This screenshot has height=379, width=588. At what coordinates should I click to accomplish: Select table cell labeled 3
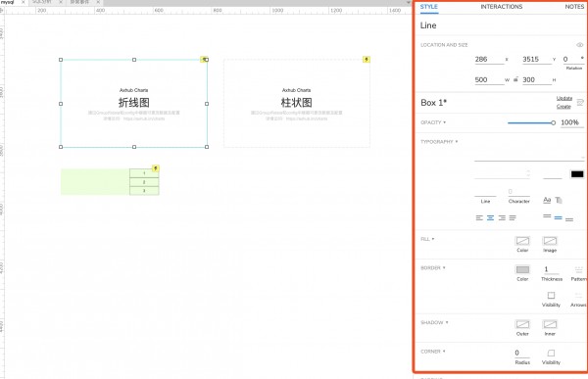coord(144,190)
